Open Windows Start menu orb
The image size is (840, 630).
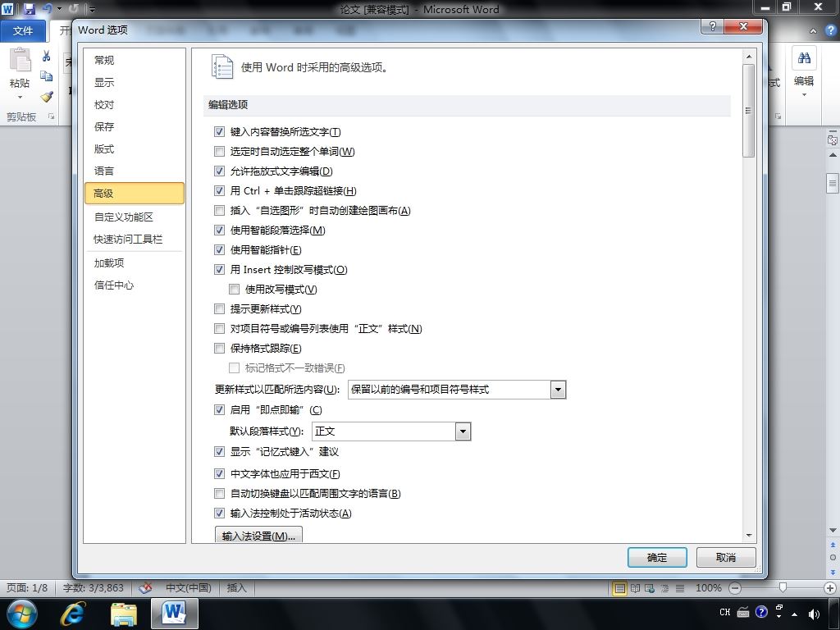tap(21, 614)
